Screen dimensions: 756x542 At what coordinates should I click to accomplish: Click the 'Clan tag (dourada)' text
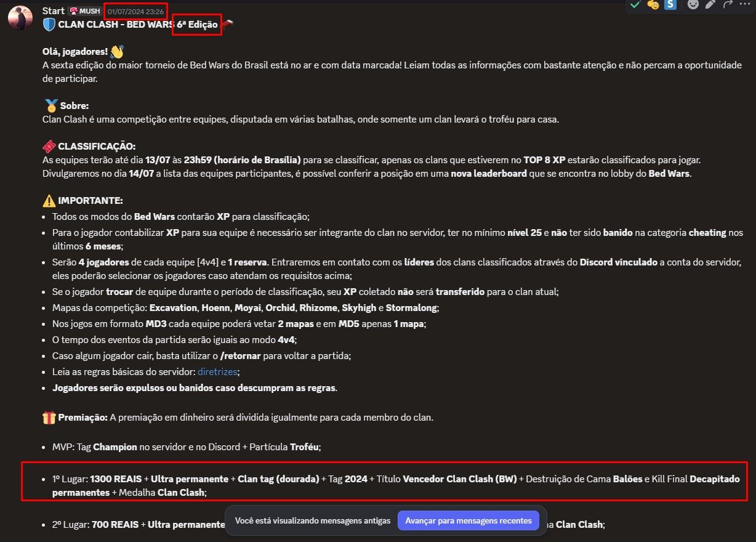[278, 479]
